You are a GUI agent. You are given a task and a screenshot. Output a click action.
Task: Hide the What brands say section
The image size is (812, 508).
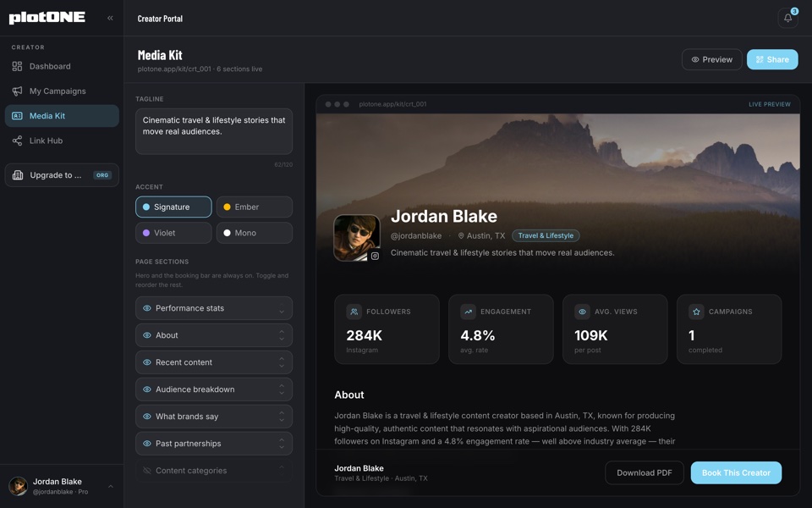click(147, 417)
